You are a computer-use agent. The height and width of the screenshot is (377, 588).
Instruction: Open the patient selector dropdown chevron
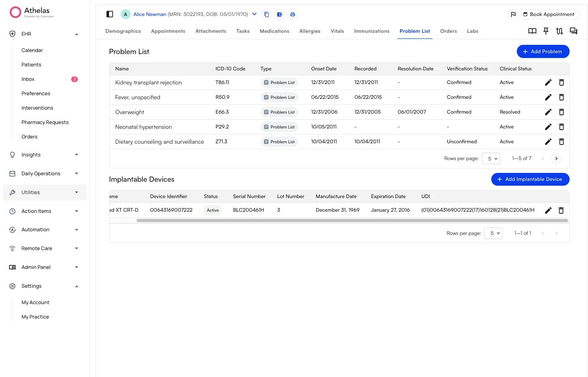tap(254, 14)
